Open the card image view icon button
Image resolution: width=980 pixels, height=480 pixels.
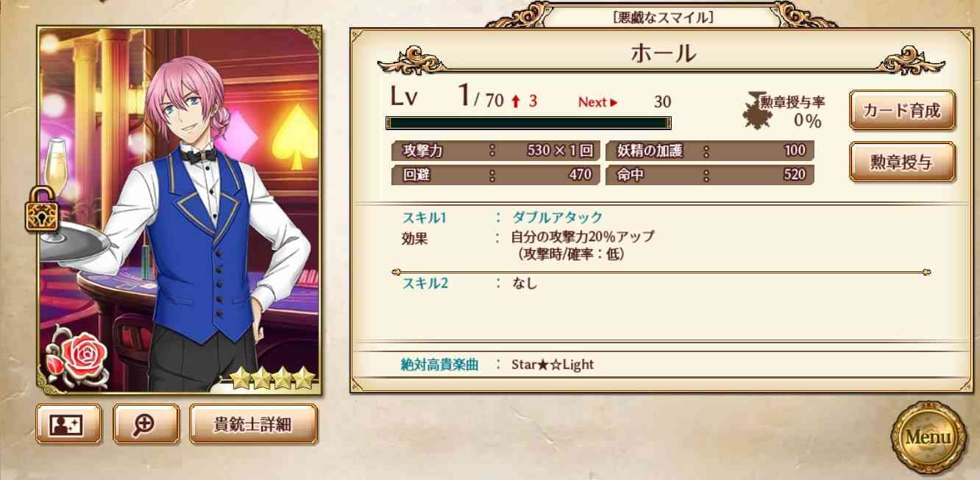68,424
